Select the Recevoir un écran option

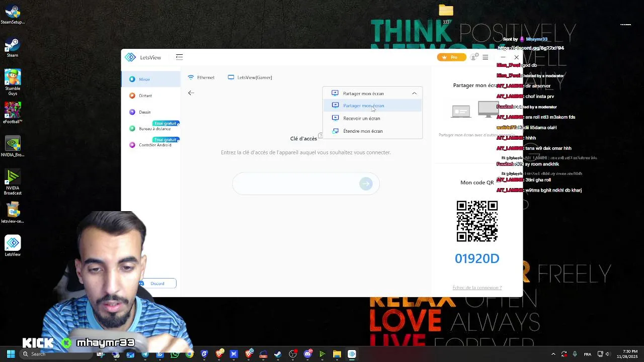tap(372, 118)
